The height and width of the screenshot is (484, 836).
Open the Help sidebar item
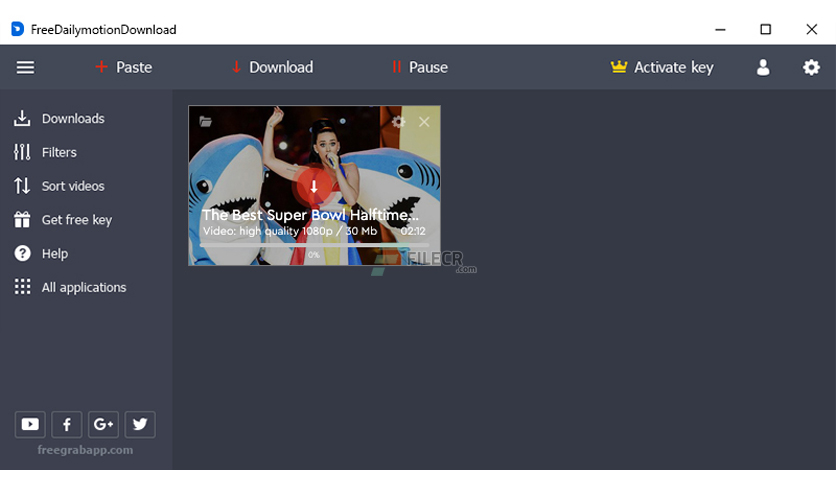(x=41, y=254)
